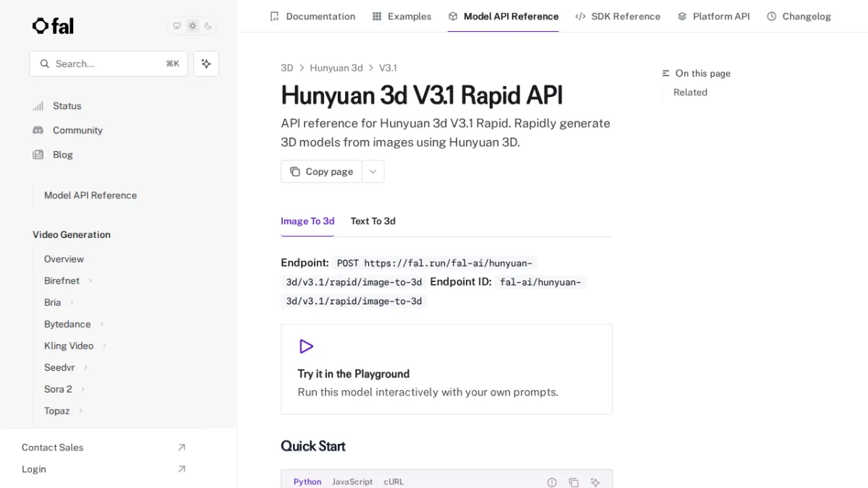Select the JavaScript code tab

coord(352,481)
